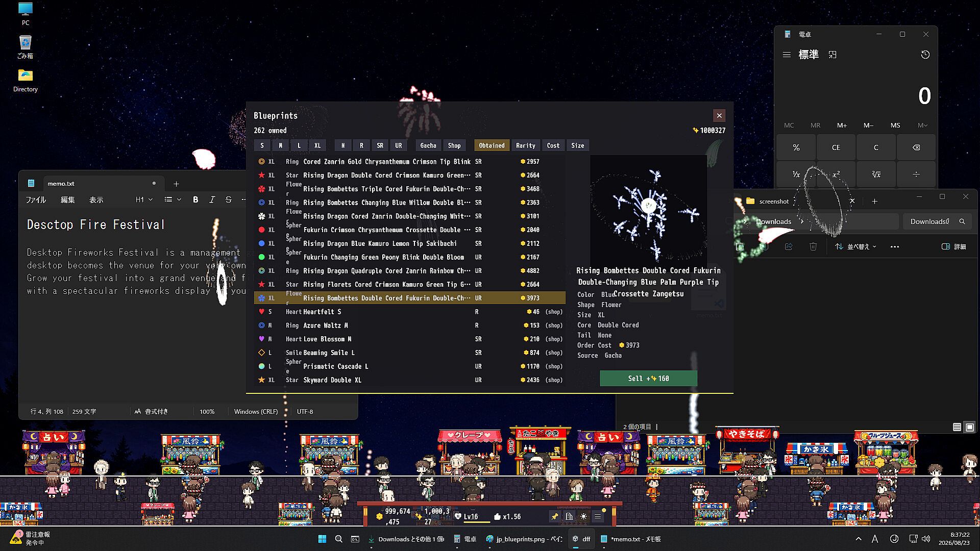Select Cored Zanrin Gold Chrysanthemum blueprint row
The height and width of the screenshot is (551, 980).
coord(410,162)
